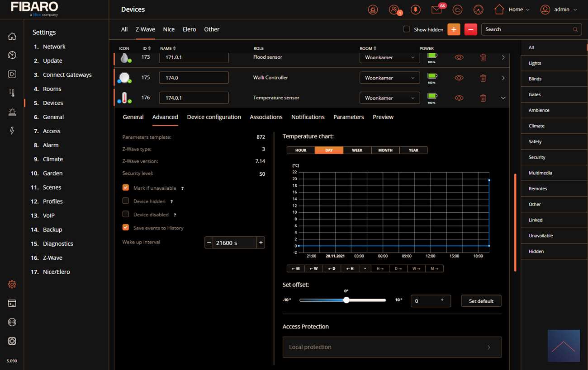The image size is (588, 370).
Task: Switch to the Parameters tab
Action: [348, 117]
